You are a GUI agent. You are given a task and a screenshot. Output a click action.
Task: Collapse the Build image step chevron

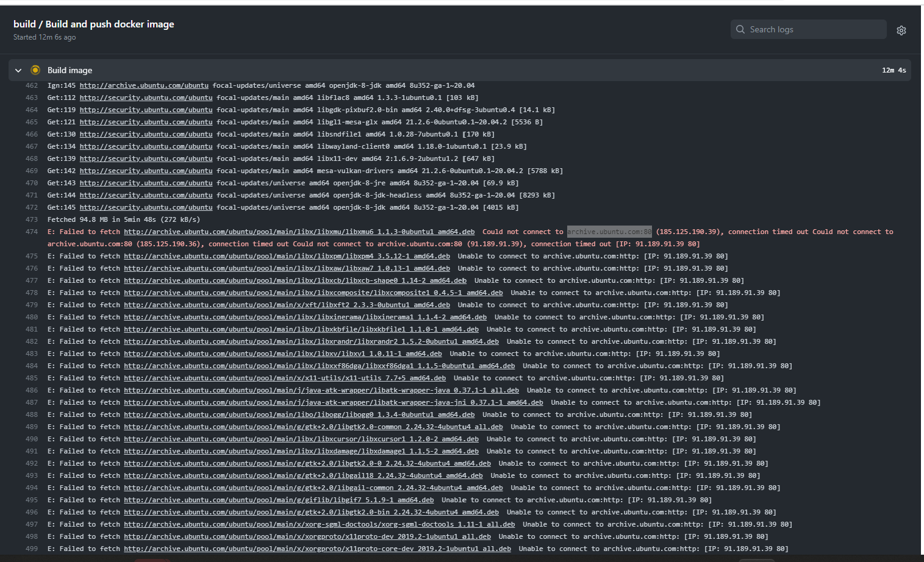click(18, 70)
